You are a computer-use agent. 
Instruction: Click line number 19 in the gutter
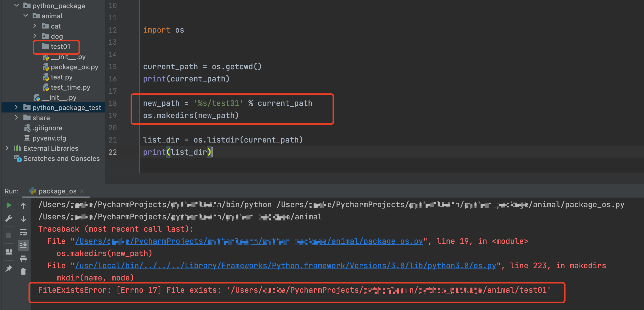113,116
